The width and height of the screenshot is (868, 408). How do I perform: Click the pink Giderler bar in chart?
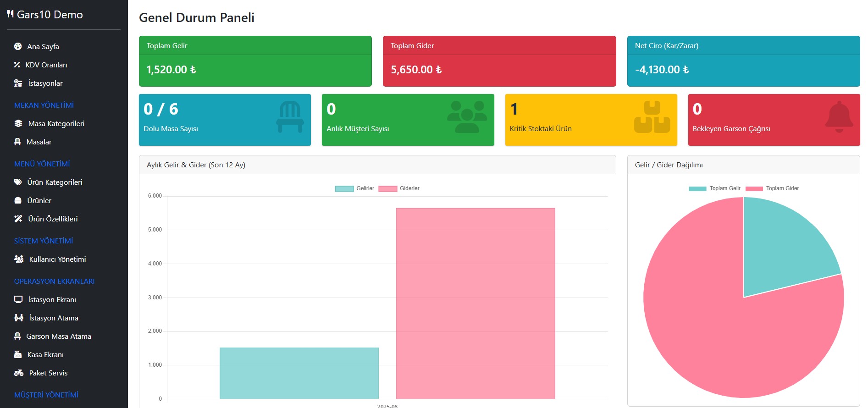(x=475, y=303)
